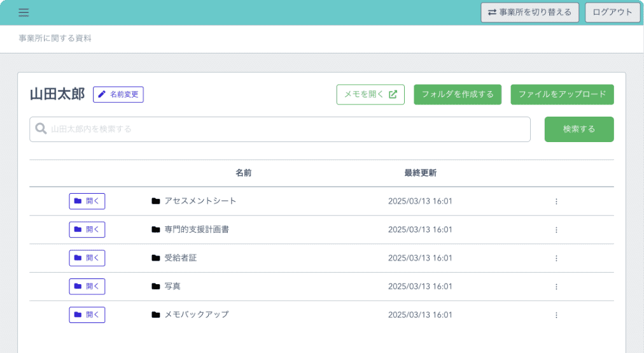Focus the 山田太郎内を検索する search field
This screenshot has width=644, height=353.
click(280, 129)
